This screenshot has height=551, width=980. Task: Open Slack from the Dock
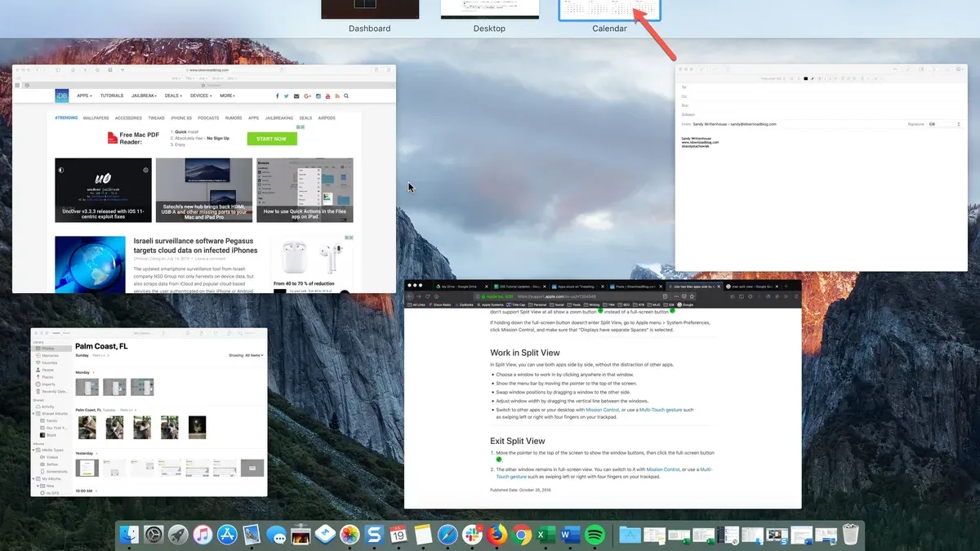[472, 535]
